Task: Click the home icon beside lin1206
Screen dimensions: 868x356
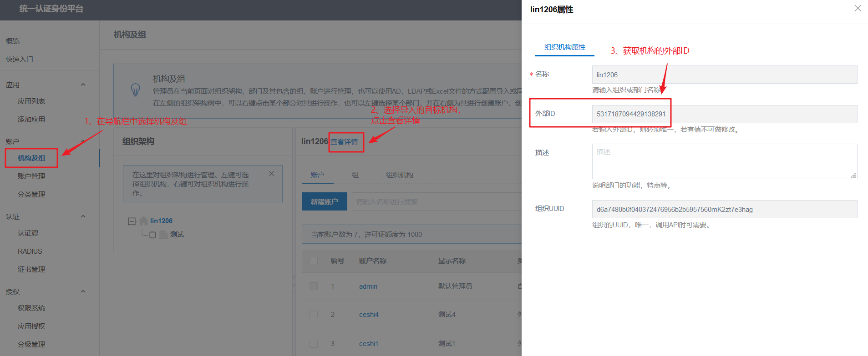Action: pos(143,221)
